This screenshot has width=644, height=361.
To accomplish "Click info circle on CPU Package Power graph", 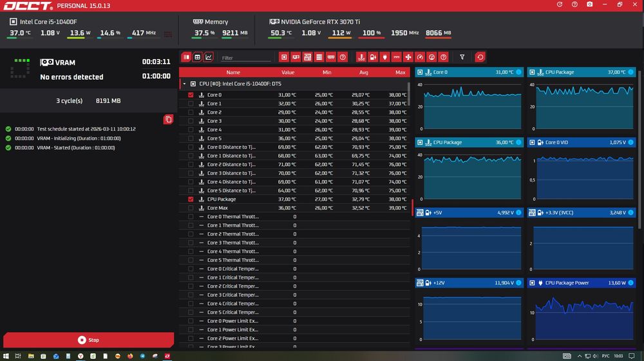I will tap(631, 282).
